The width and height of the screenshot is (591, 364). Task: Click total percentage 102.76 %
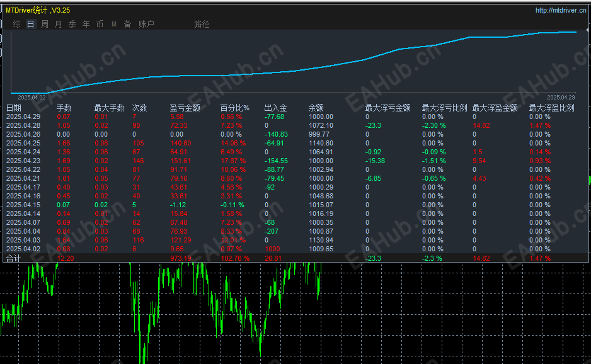pyautogui.click(x=235, y=258)
